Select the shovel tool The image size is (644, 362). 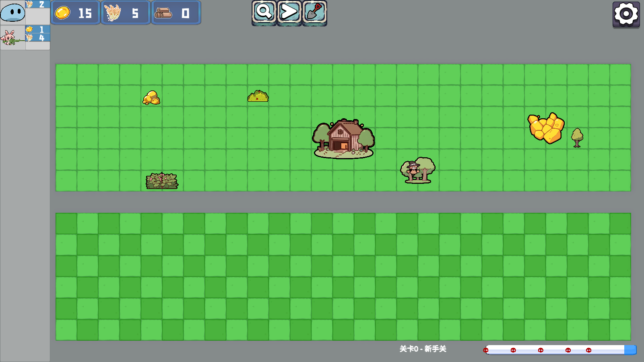tap(314, 12)
